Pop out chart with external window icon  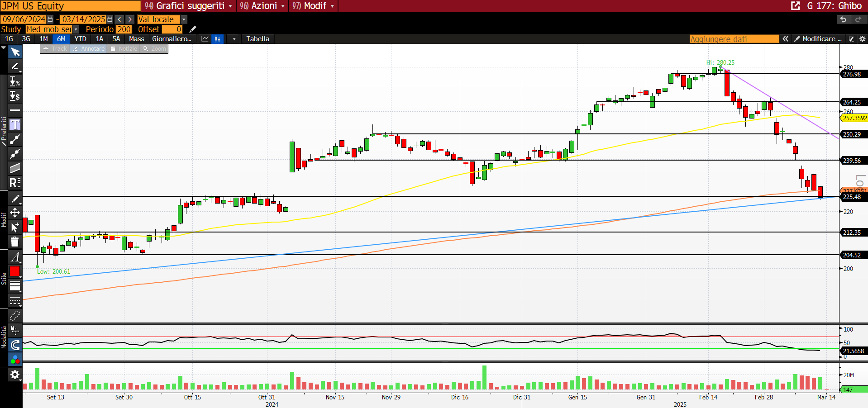pyautogui.click(x=796, y=6)
